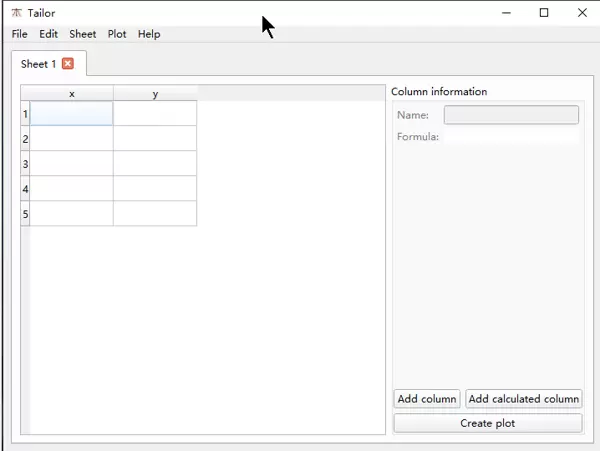Select the y column header
This screenshot has width=600, height=451.
click(x=155, y=94)
